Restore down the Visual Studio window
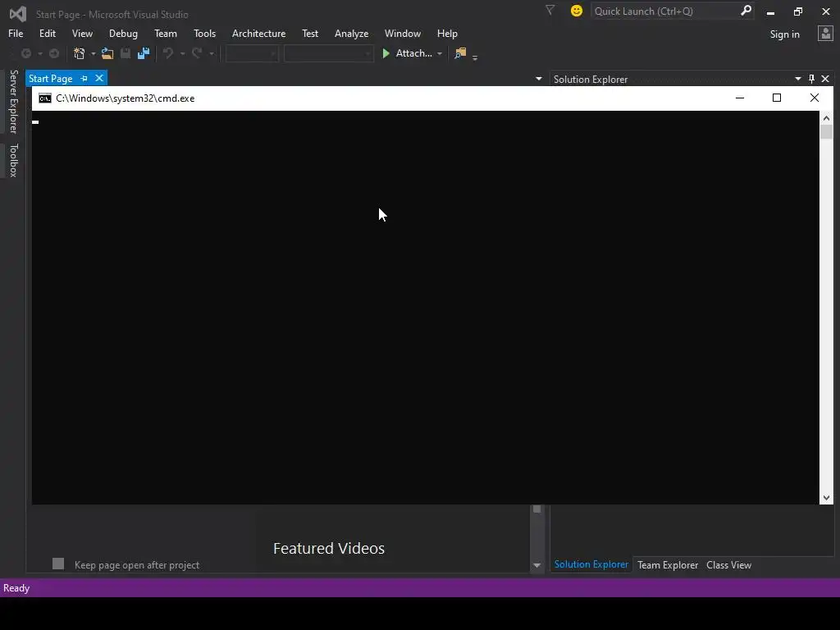The height and width of the screenshot is (630, 840). point(798,11)
